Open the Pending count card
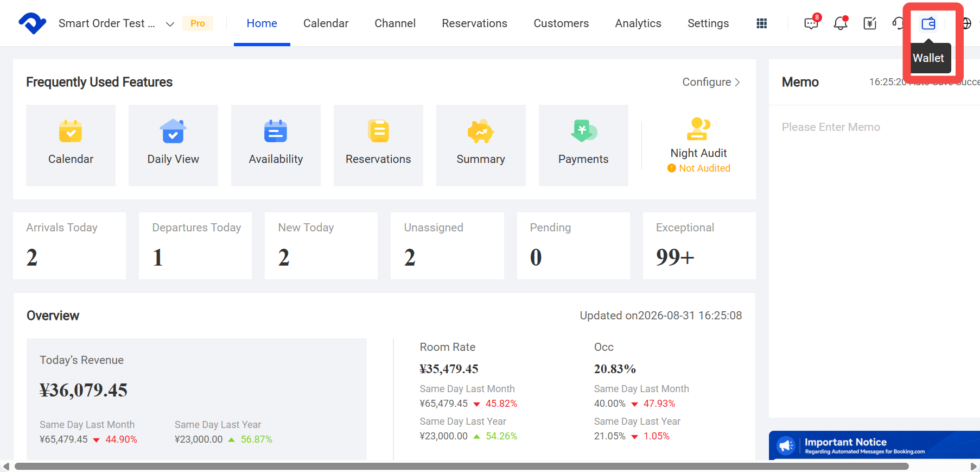 pyautogui.click(x=574, y=246)
